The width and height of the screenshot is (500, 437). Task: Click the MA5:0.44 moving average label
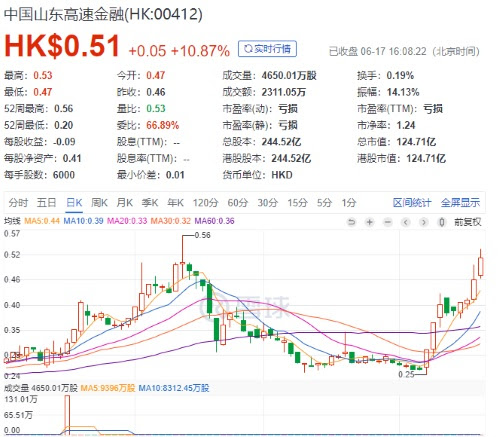tap(42, 221)
